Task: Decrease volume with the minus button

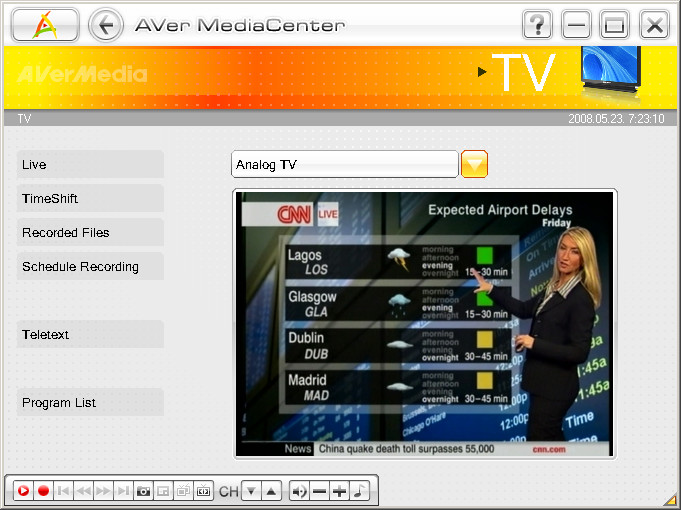Action: (319, 491)
